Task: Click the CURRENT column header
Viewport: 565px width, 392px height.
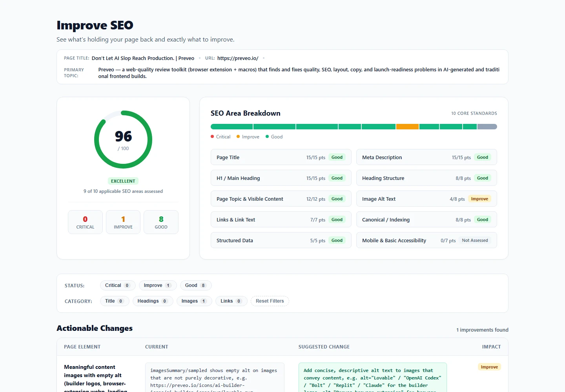Action: click(x=157, y=347)
